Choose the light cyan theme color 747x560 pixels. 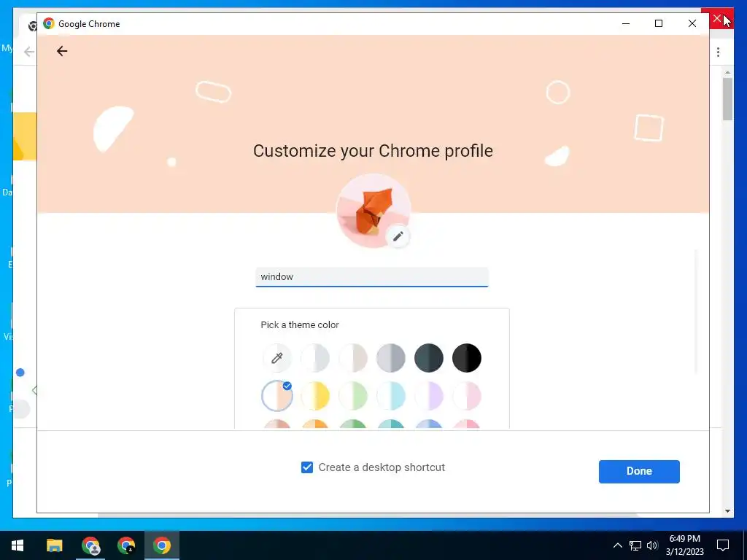391,396
